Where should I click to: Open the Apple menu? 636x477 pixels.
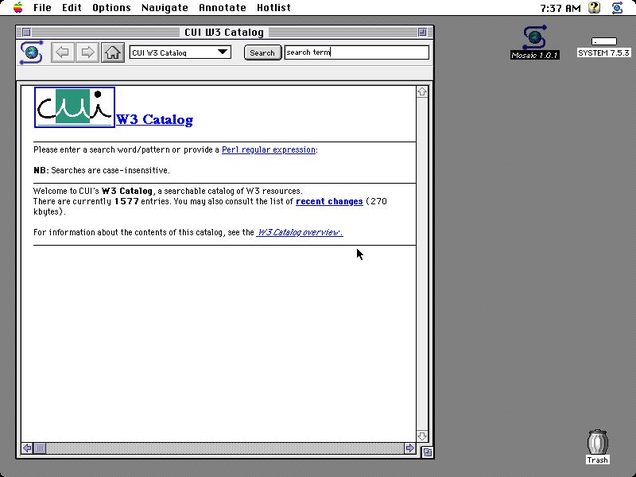point(18,7)
